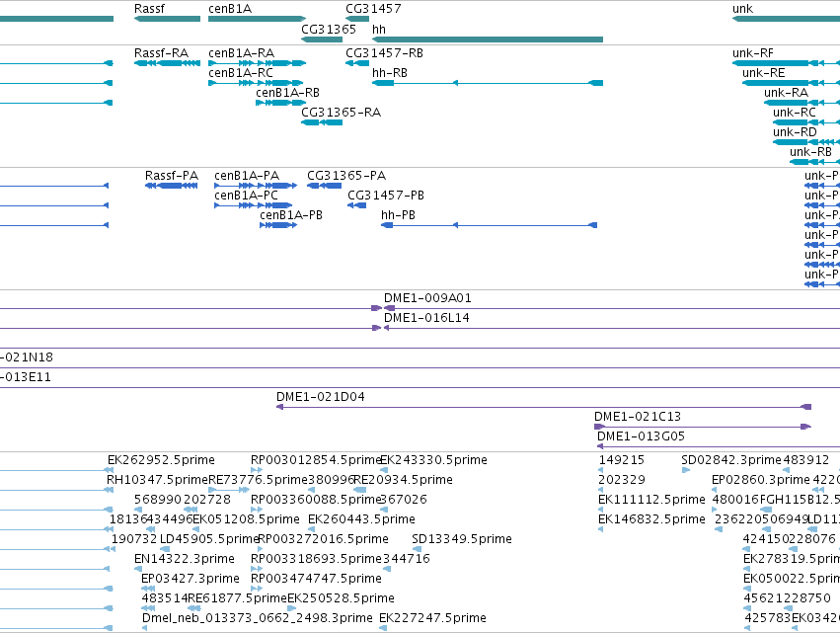Select the unk-RB transcript label
The height and width of the screenshot is (633, 840).
(810, 153)
